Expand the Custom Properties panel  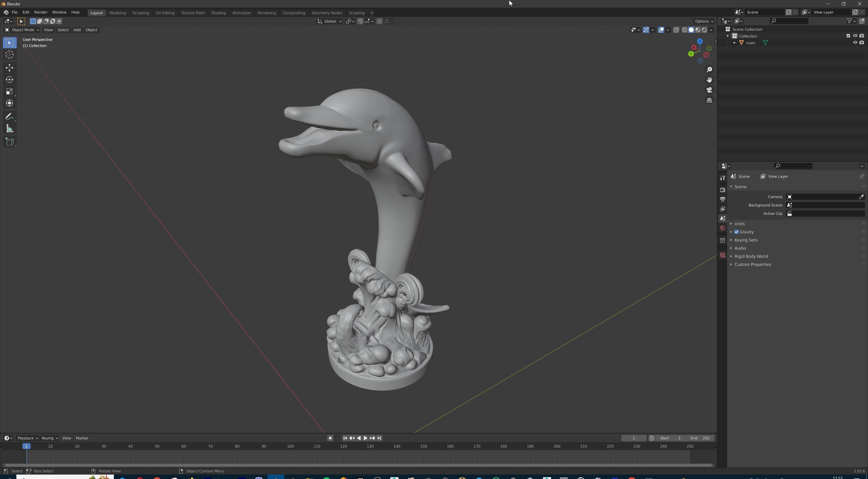tap(752, 264)
